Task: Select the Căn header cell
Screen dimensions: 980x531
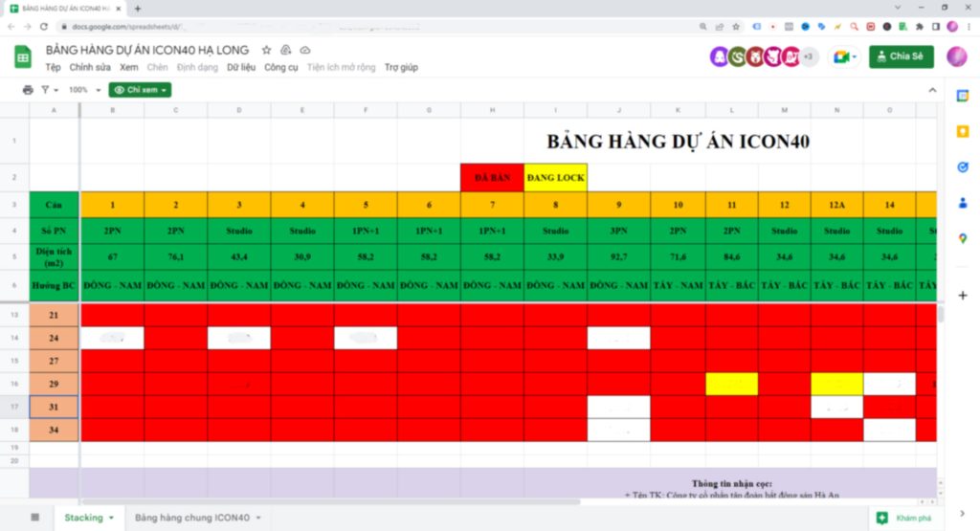Action: (54, 205)
